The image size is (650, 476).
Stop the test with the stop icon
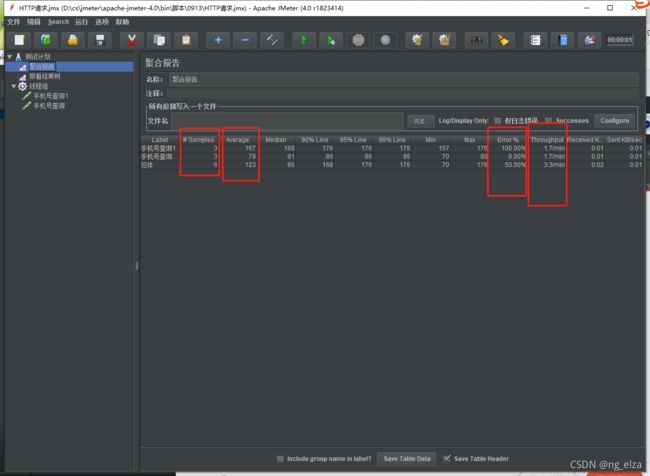(x=358, y=40)
